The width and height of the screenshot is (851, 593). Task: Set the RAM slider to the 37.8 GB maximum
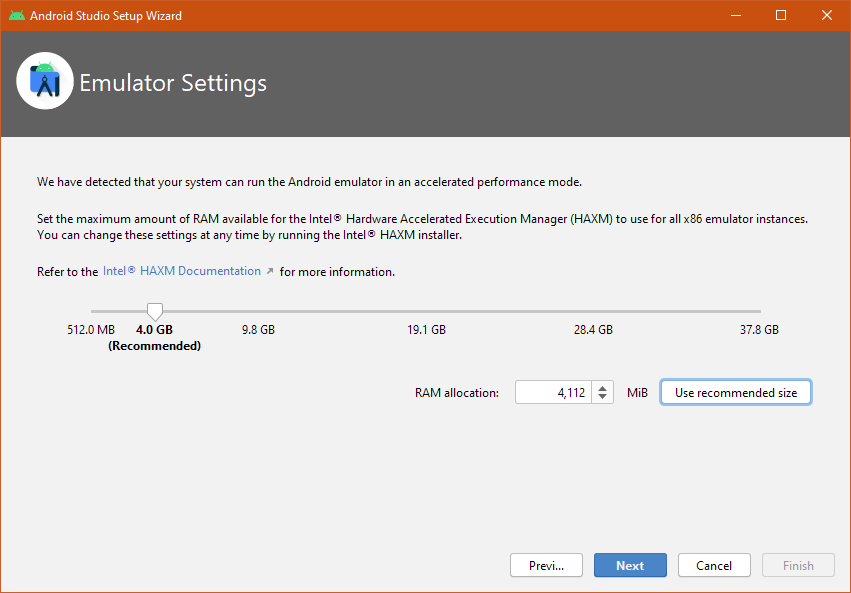(x=760, y=312)
